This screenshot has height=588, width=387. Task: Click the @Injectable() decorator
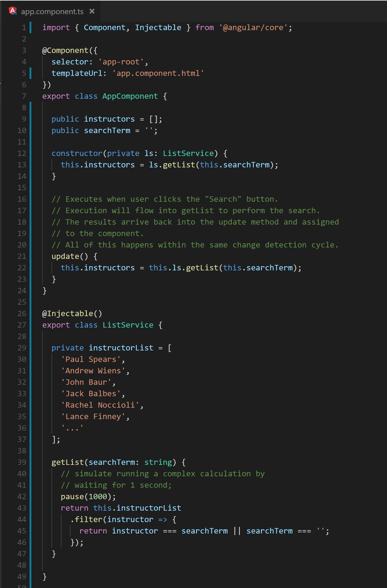(x=72, y=313)
